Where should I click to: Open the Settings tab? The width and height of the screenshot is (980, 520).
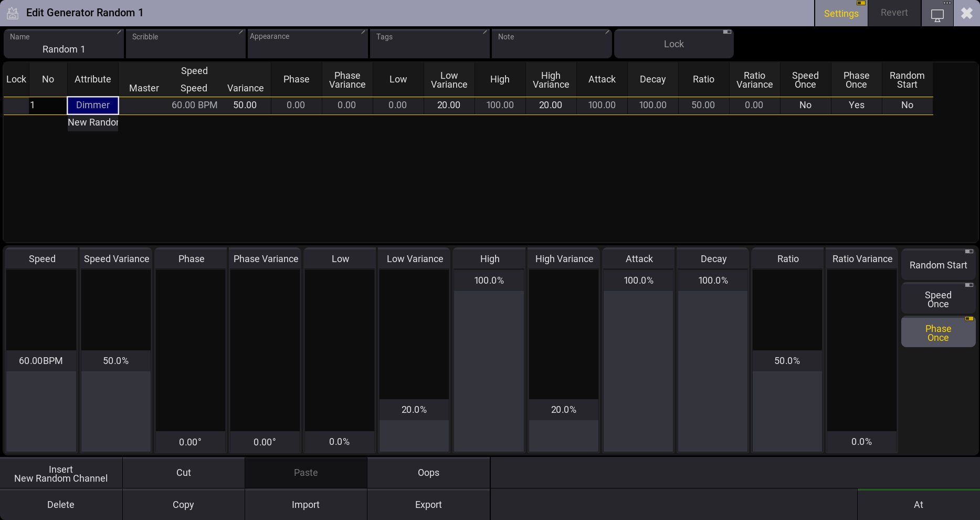[841, 13]
